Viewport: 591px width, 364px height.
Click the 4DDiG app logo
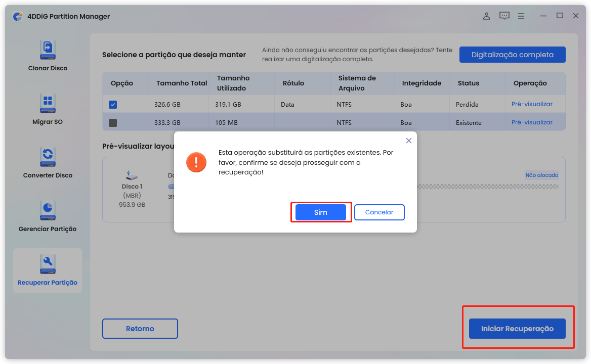[18, 16]
